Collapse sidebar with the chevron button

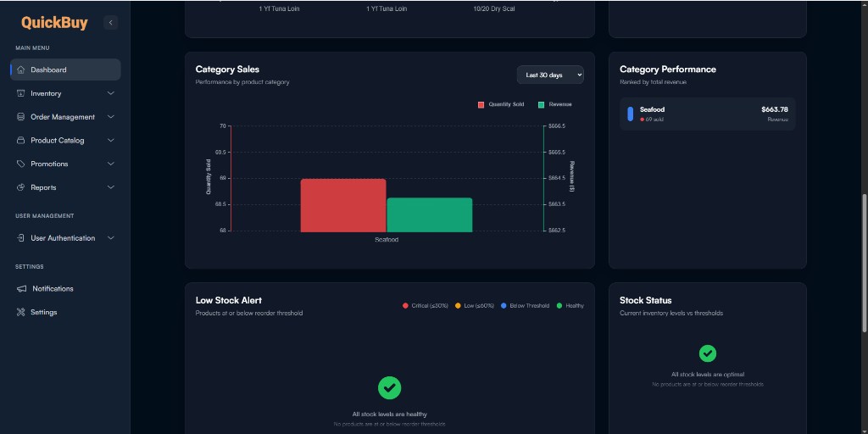pyautogui.click(x=111, y=23)
